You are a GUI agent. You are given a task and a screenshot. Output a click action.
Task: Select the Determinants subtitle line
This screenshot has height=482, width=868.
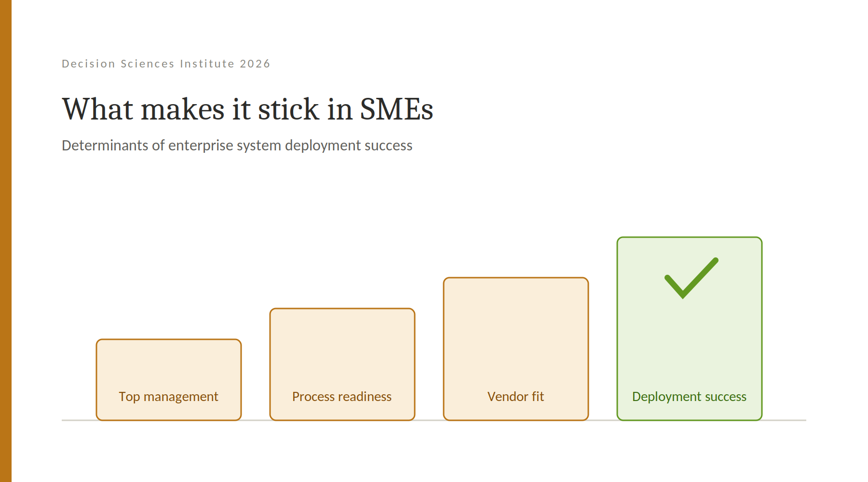237,146
